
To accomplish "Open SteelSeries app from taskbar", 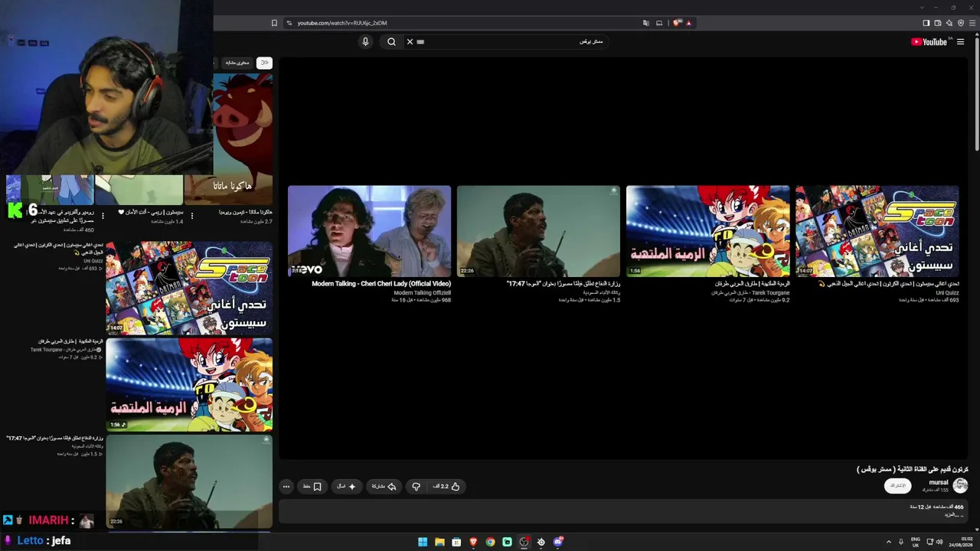I will [x=541, y=542].
